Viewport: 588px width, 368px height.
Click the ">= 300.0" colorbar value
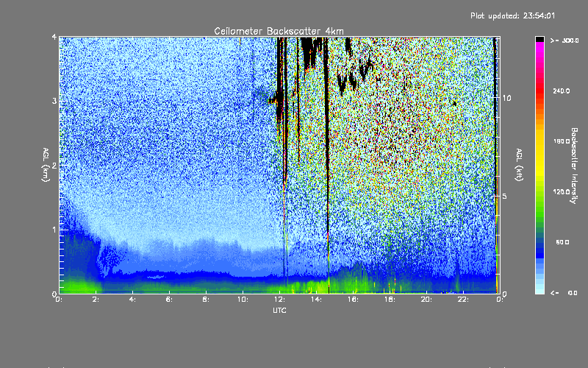pyautogui.click(x=564, y=40)
